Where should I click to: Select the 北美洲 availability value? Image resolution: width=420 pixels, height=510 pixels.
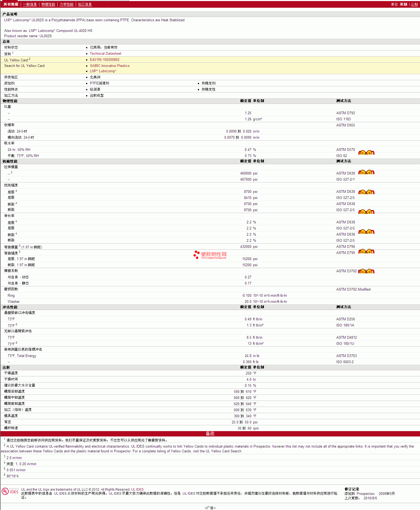point(95,77)
